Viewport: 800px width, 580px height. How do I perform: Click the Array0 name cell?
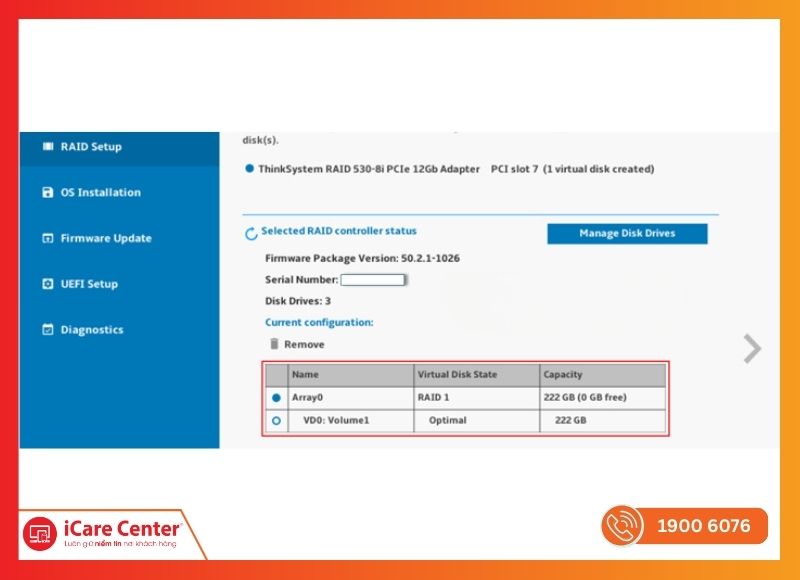coord(351,398)
